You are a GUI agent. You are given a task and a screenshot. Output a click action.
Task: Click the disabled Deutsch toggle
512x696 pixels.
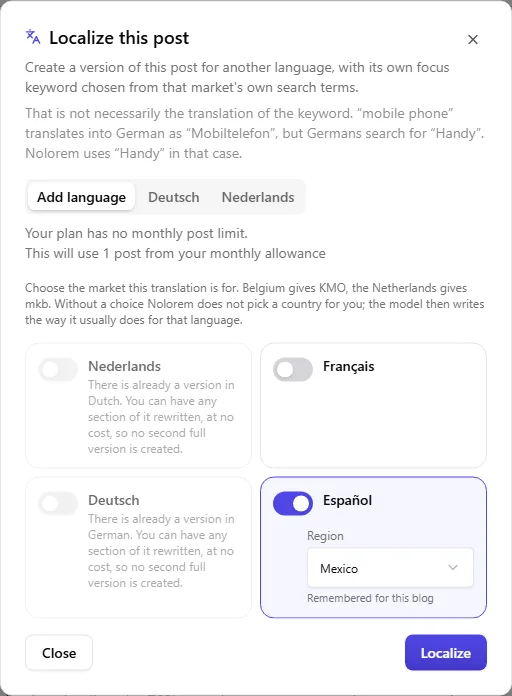pyautogui.click(x=58, y=503)
